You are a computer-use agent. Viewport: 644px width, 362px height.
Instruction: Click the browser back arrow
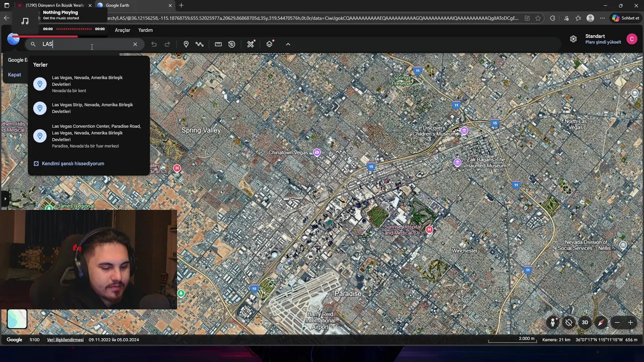click(7, 18)
